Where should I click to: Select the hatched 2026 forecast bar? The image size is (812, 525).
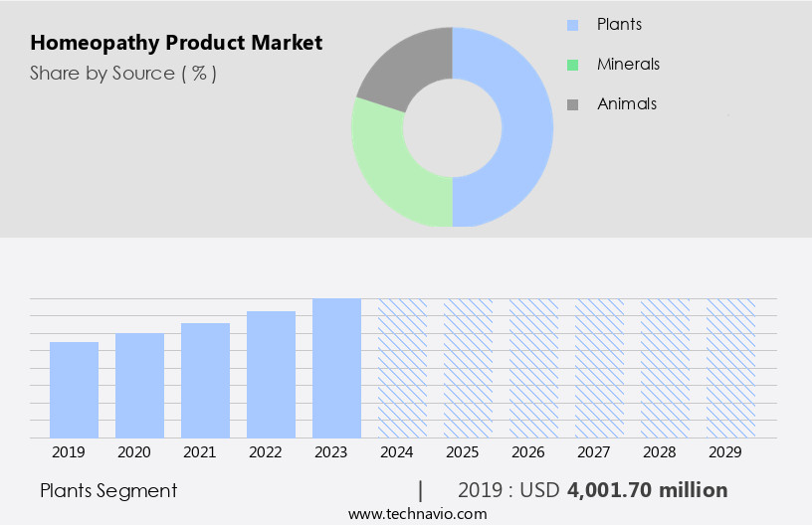[x=533, y=368]
